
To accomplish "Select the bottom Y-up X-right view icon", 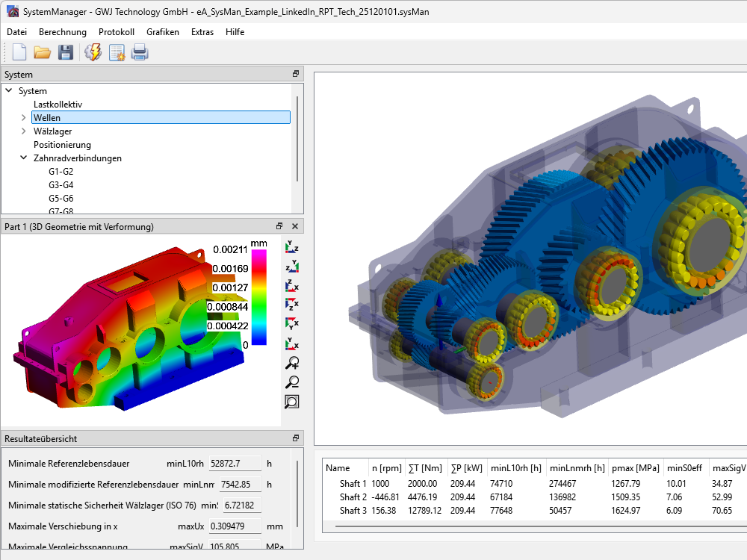I will (292, 344).
